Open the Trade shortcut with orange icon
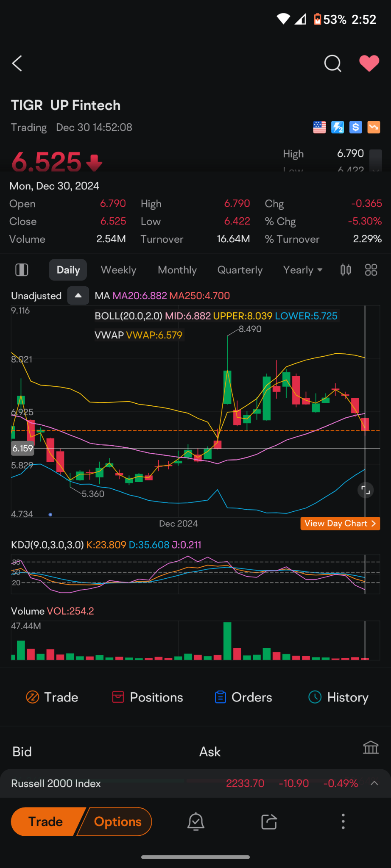 coord(52,697)
